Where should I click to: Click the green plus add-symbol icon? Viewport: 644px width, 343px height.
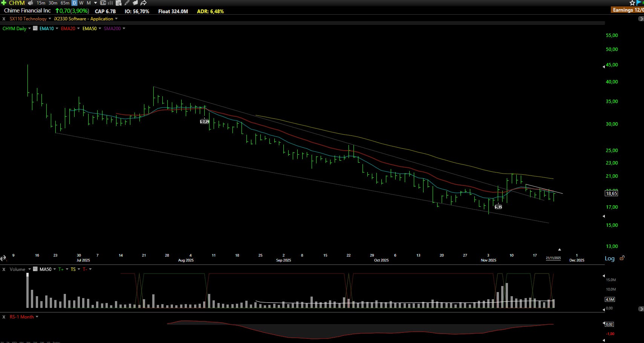tap(4, 3)
